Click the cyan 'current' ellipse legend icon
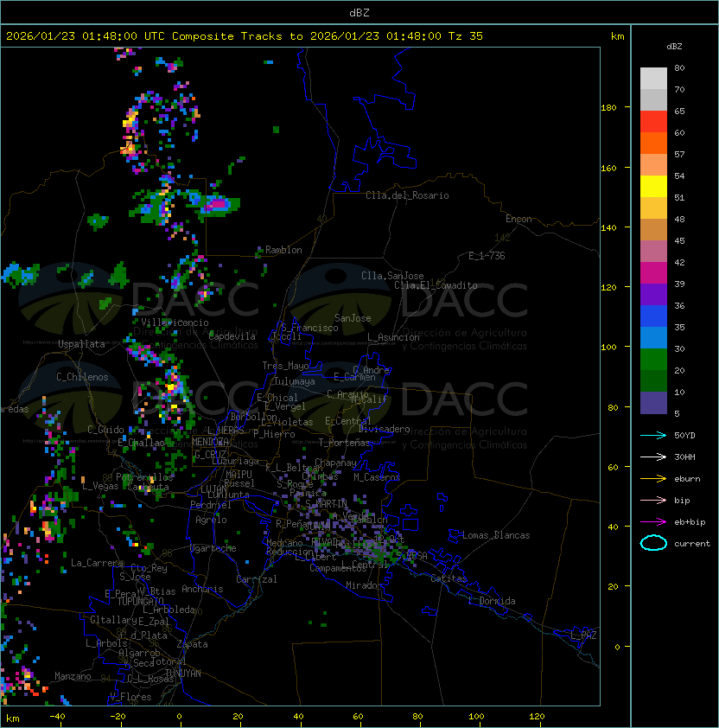The height and width of the screenshot is (728, 719). pyautogui.click(x=653, y=543)
